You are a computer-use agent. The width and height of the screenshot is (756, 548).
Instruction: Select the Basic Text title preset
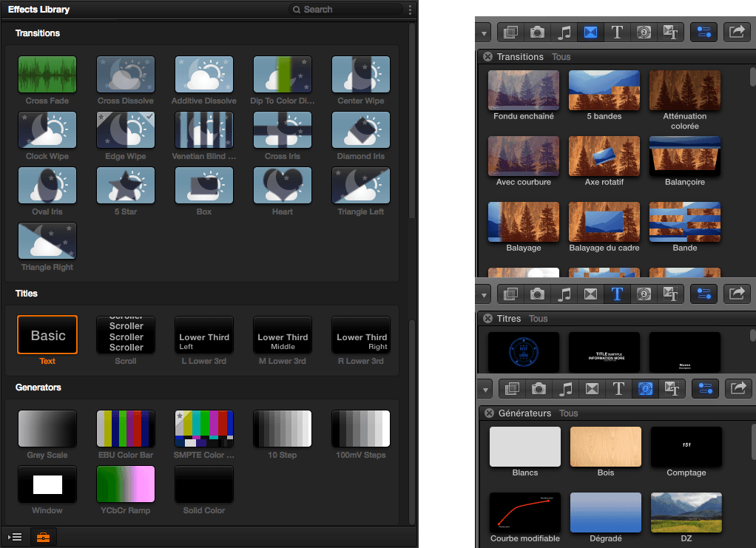[47, 336]
